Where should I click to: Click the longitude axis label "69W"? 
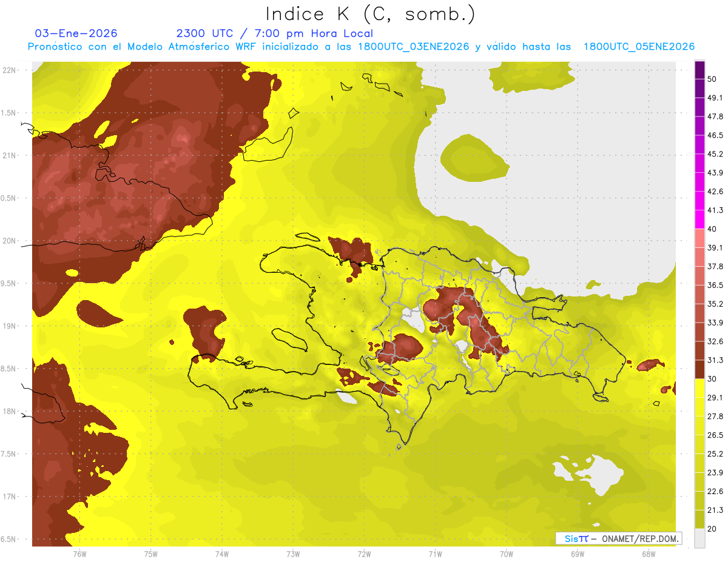(x=578, y=554)
